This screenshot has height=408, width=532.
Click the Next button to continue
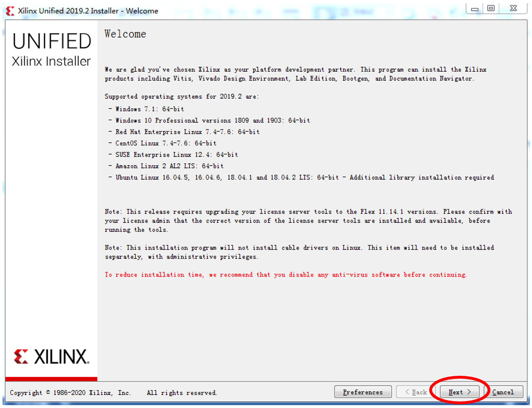[x=459, y=392]
